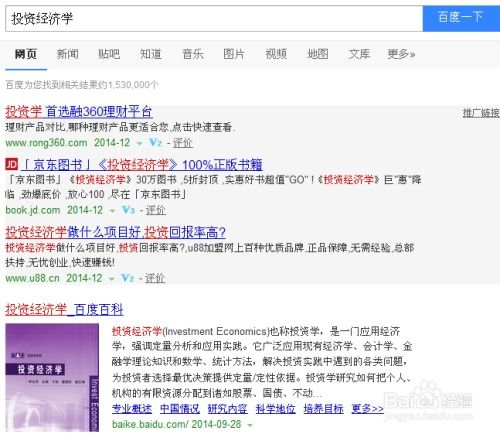This screenshot has height=434, width=500.
Task: Expand the dropdown arrow after book.jd.com date
Action: (112, 211)
